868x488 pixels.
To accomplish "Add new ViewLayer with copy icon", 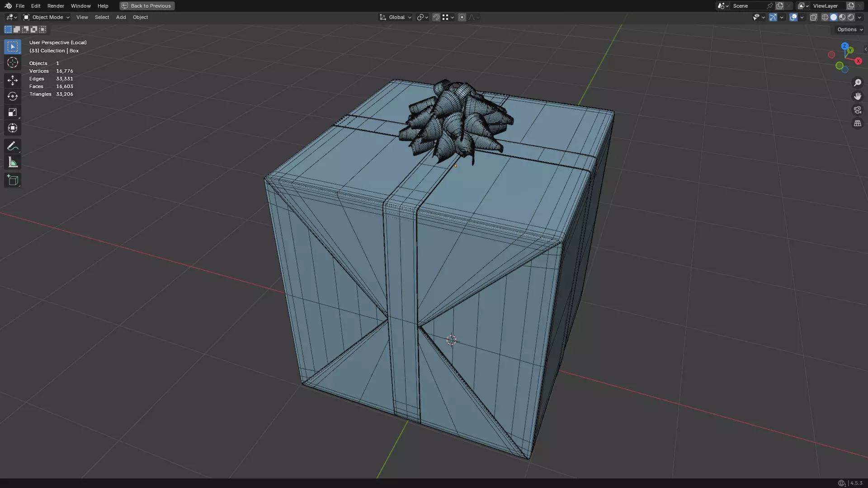I will tap(851, 6).
